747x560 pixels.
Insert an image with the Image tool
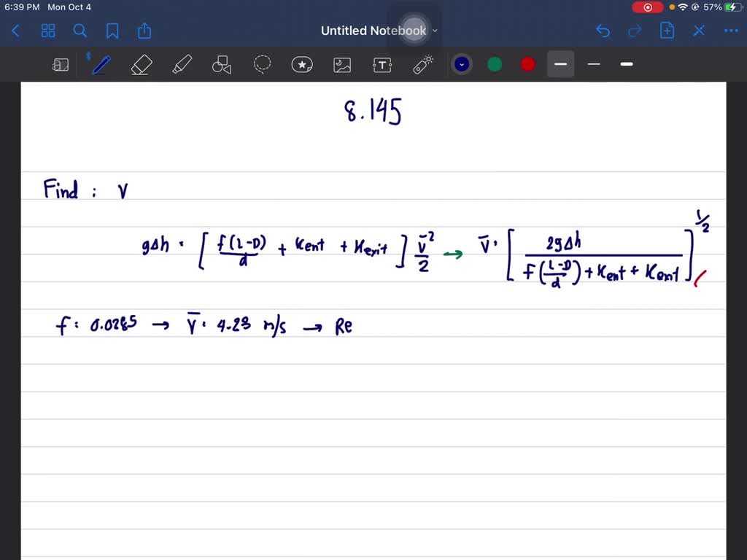coord(342,65)
